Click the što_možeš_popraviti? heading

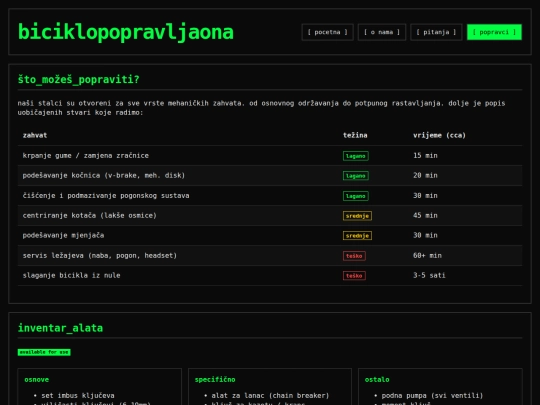[79, 80]
